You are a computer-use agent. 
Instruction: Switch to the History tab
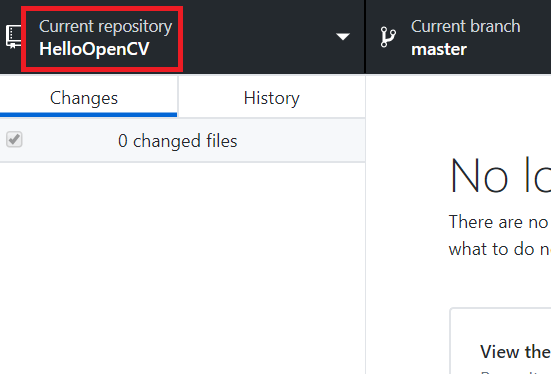(x=272, y=97)
